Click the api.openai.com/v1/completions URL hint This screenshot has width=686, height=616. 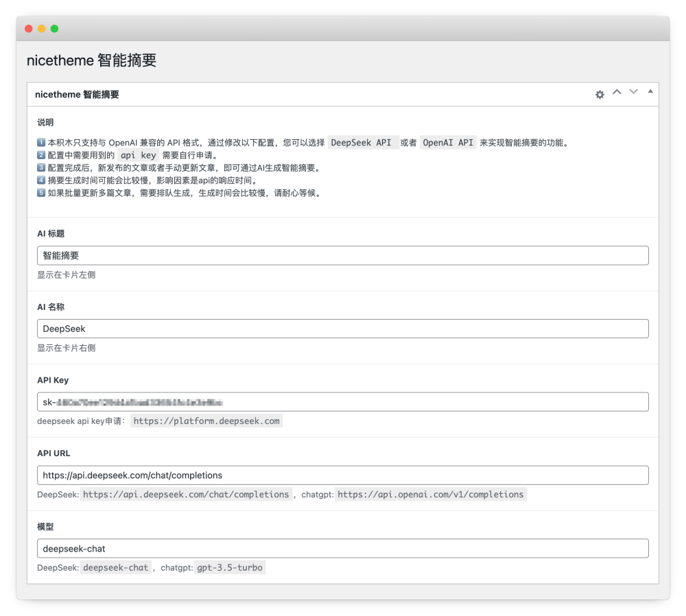point(431,495)
